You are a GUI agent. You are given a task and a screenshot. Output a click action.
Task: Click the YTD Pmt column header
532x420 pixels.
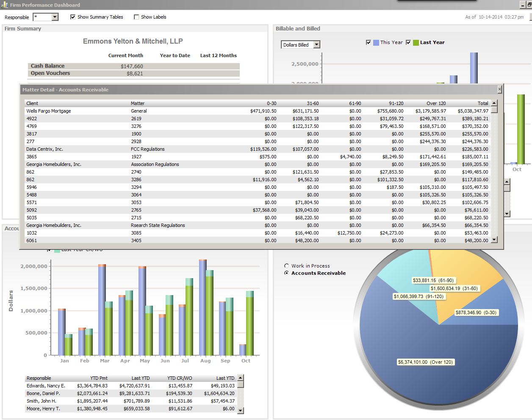point(99,378)
